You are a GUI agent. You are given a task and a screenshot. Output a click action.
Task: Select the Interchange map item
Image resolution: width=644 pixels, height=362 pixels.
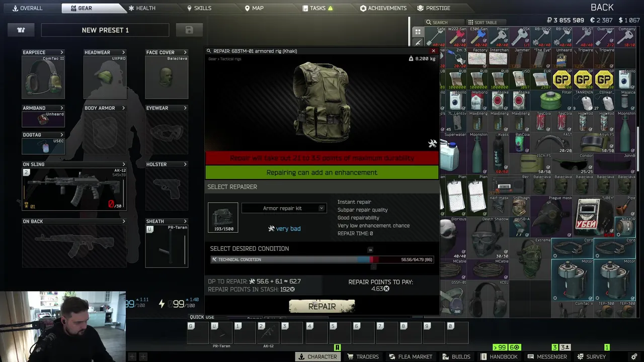pyautogui.click(x=499, y=58)
